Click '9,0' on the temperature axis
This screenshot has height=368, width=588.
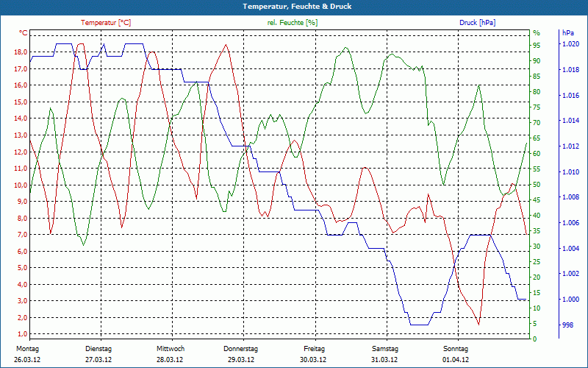[x=23, y=201]
